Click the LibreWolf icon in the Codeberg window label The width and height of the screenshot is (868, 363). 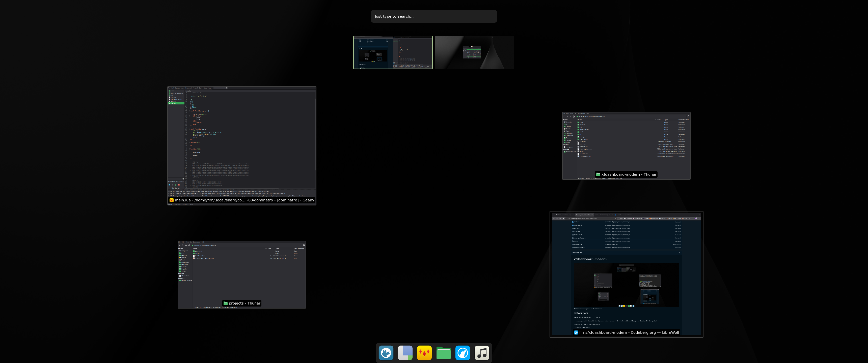[576, 332]
